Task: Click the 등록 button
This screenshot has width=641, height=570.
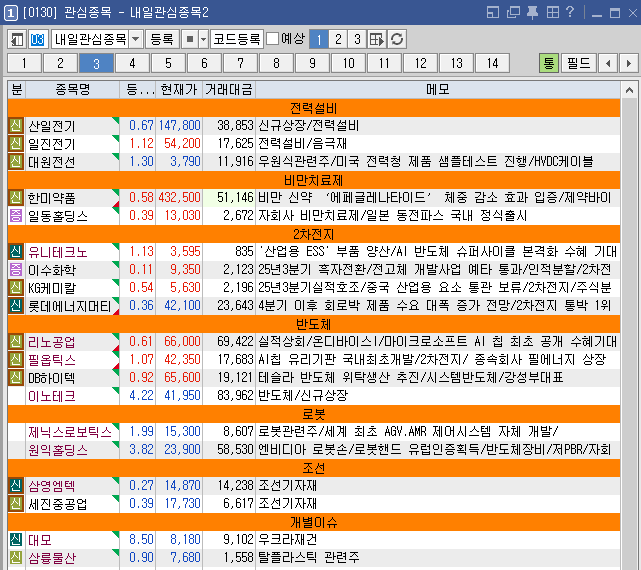Action: point(161,39)
